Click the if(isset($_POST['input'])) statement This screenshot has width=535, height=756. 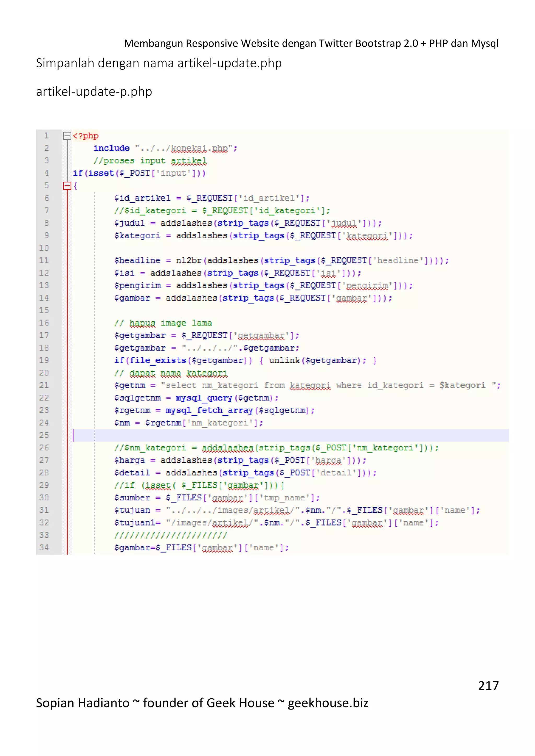139,173
